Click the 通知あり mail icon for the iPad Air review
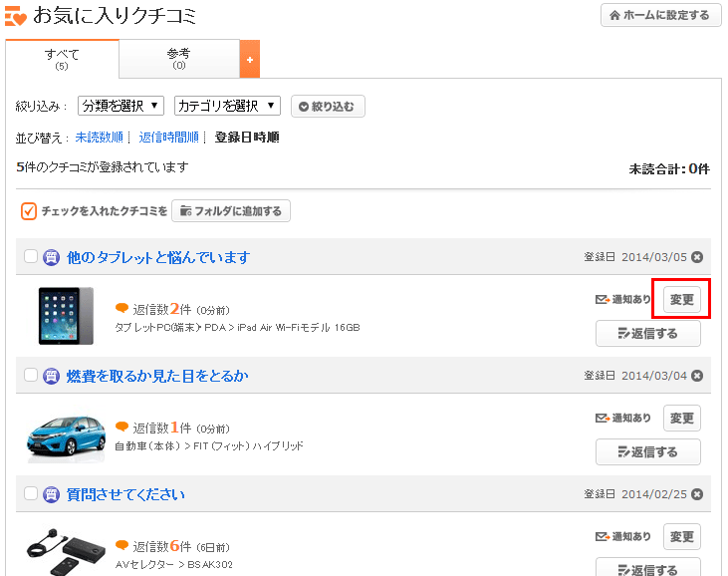This screenshot has width=728, height=576. [x=603, y=300]
